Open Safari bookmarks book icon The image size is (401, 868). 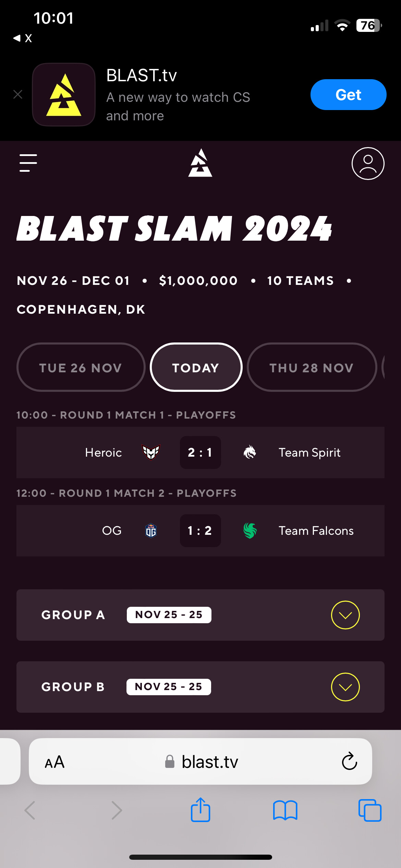[285, 810]
